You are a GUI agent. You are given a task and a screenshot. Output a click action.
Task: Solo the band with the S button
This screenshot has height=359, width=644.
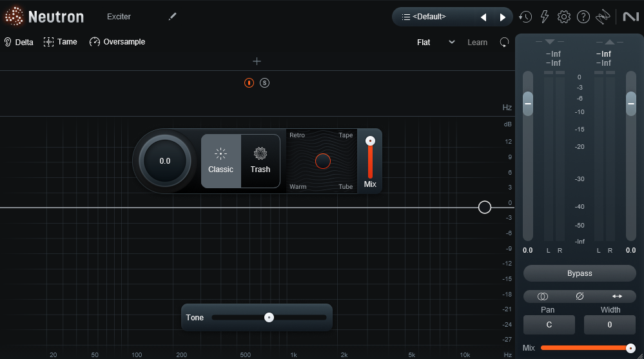(264, 83)
